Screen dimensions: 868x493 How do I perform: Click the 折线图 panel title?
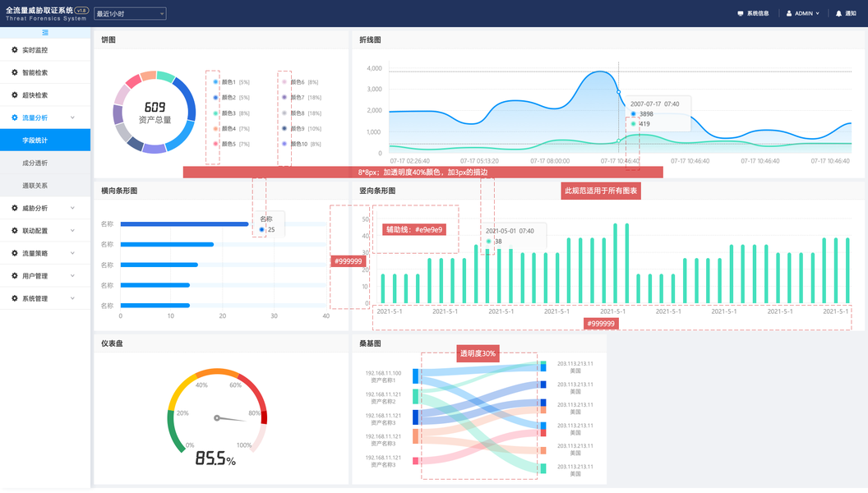pyautogui.click(x=370, y=39)
